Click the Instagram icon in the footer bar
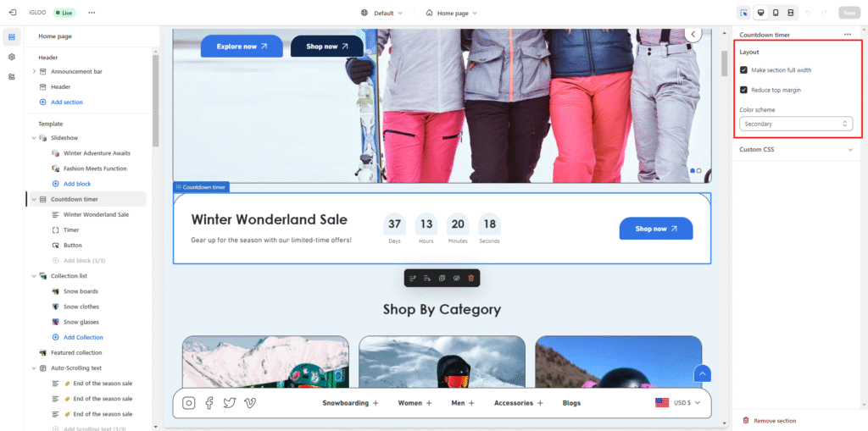 (x=189, y=403)
